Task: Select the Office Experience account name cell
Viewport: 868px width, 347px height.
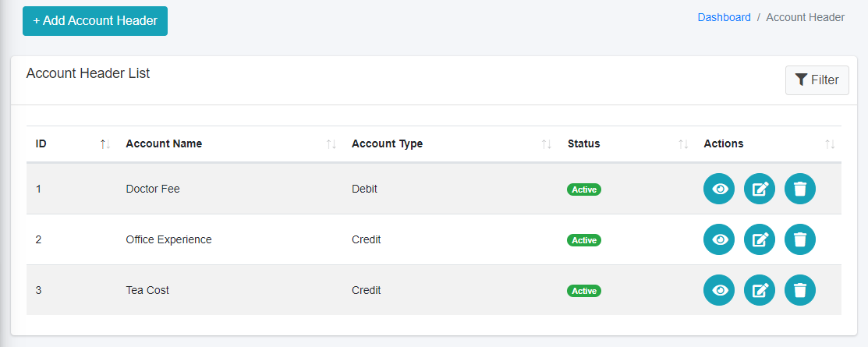Action: tap(168, 239)
